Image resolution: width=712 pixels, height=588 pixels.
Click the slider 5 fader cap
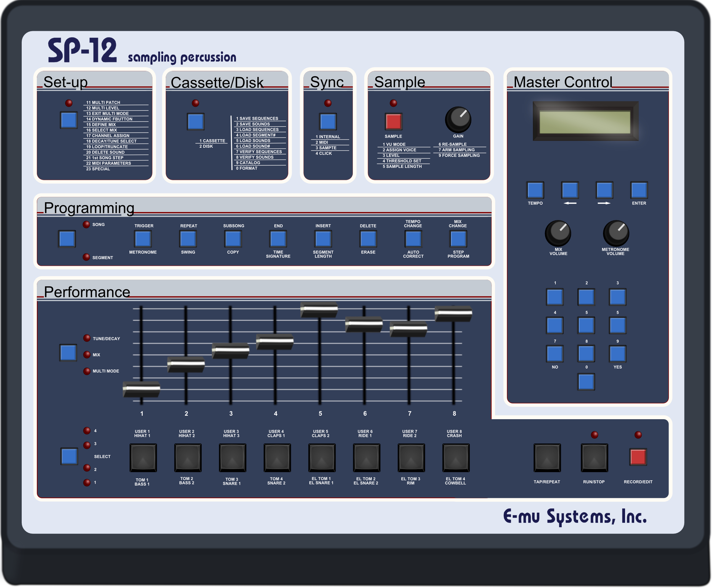pyautogui.click(x=319, y=310)
